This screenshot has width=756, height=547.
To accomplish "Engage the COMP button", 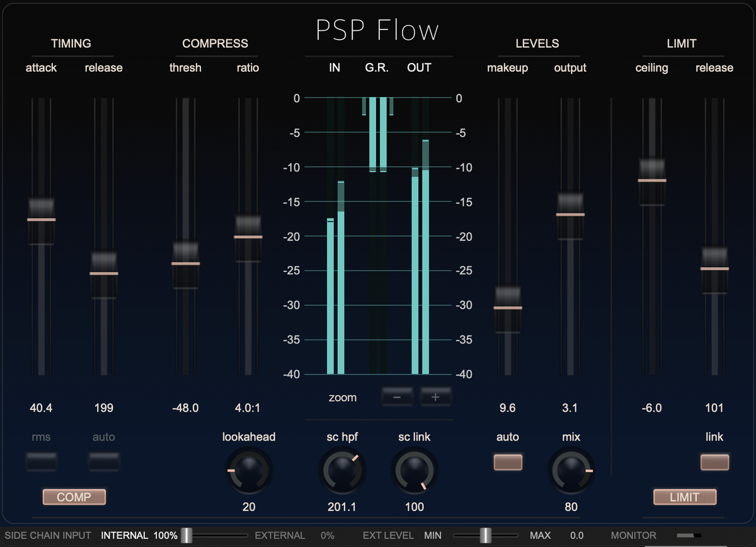I will pos(74,497).
